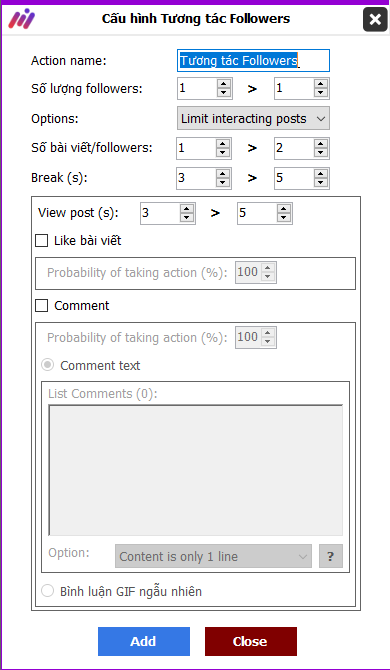Open the Limit interacting posts dropdown
This screenshot has height=670, width=390.
(253, 118)
